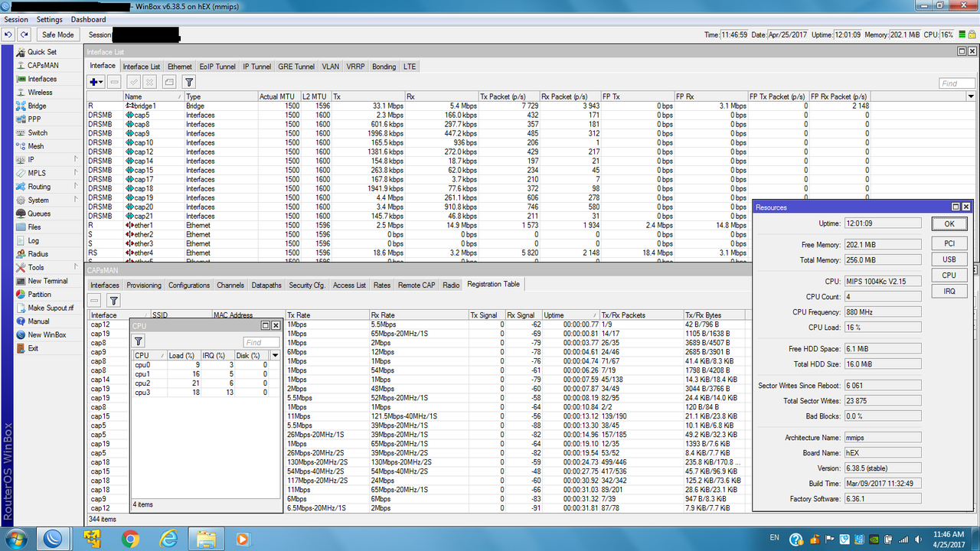Select the cpu3 row in CPU window
Screen dimensions: 980x551
201,392
